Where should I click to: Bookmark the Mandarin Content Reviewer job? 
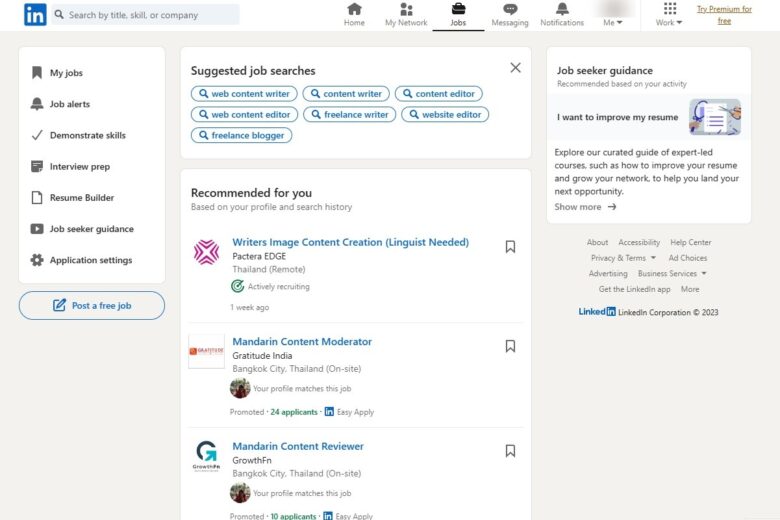510,451
